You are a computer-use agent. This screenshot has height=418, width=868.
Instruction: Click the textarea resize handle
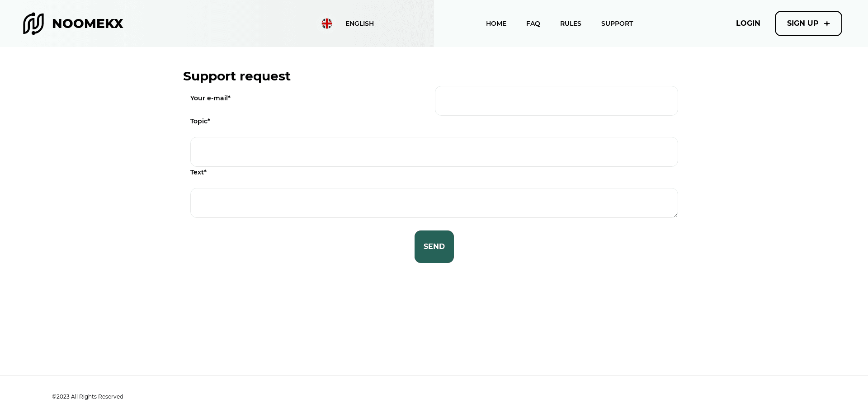pos(675,216)
